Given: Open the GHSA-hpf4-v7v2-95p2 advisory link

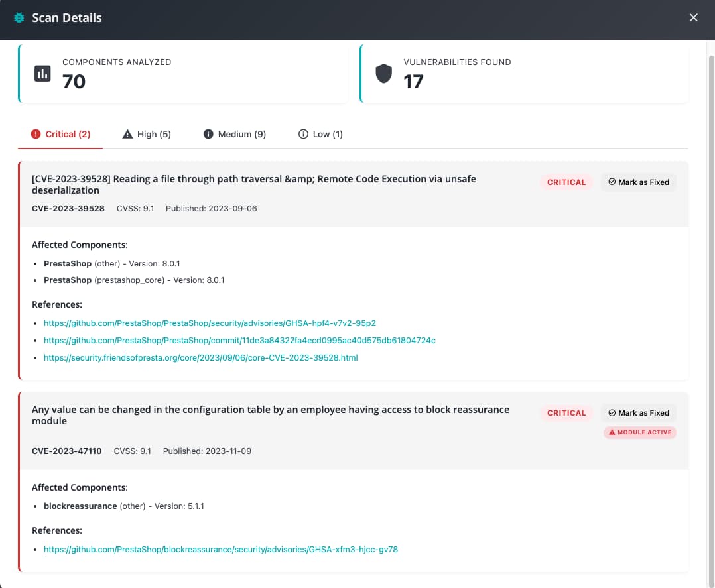Looking at the screenshot, I should 210,323.
